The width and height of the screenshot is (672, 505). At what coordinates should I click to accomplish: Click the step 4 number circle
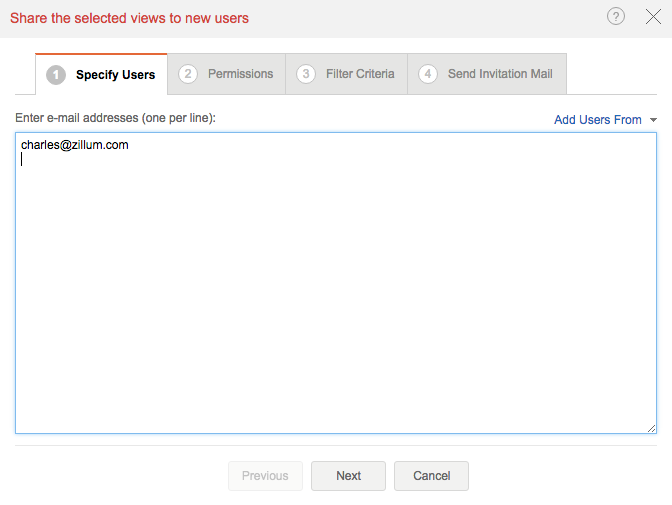428,74
